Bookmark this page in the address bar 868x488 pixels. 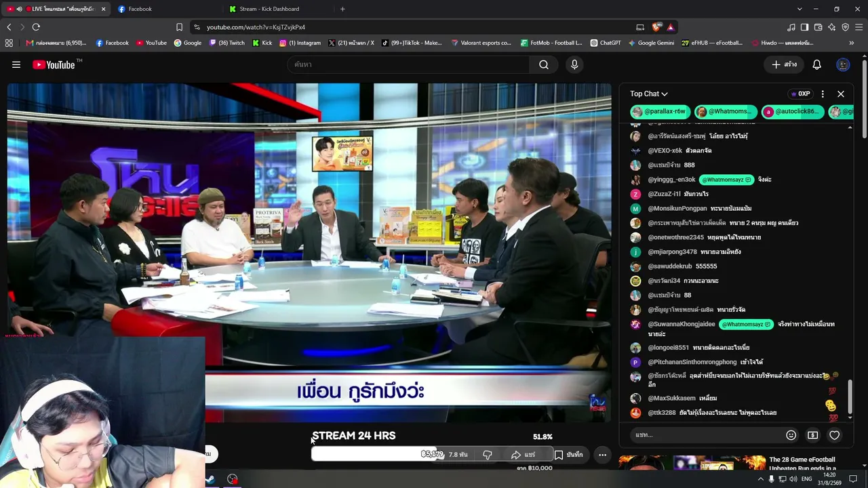click(x=179, y=27)
